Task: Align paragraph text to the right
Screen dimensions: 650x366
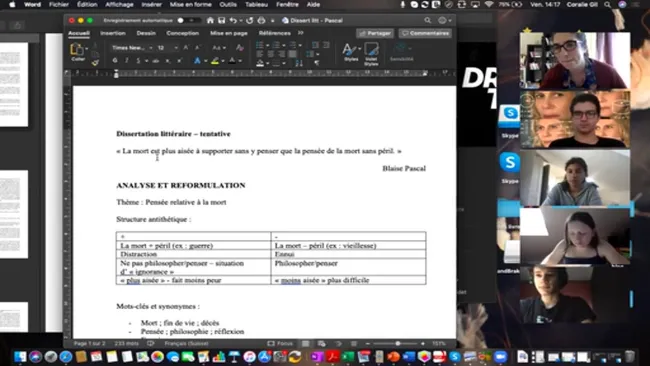Action: point(281,54)
